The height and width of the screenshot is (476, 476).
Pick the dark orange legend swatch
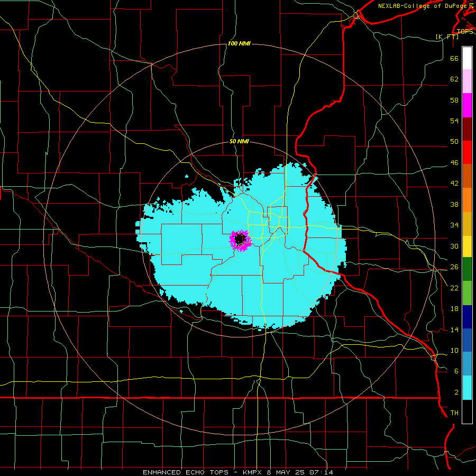coord(467,176)
